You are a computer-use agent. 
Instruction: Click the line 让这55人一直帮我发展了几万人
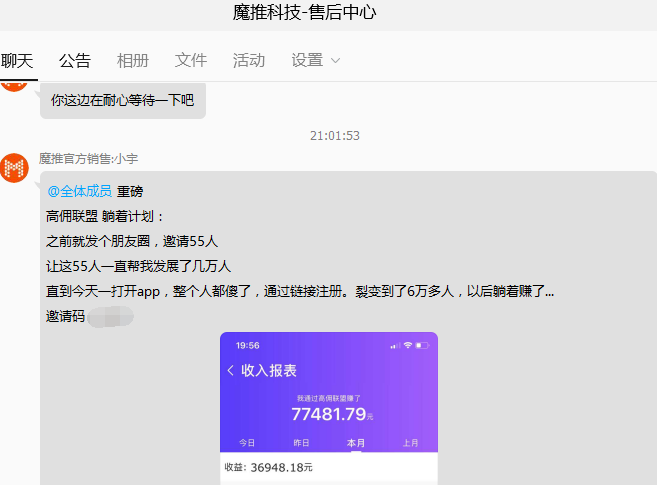pos(139,266)
